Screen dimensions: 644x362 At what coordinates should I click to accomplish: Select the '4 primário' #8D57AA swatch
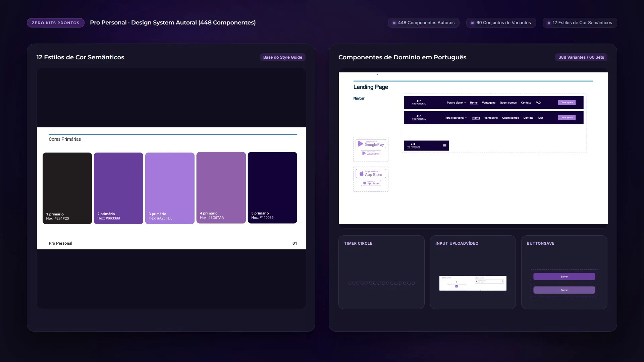click(x=221, y=188)
